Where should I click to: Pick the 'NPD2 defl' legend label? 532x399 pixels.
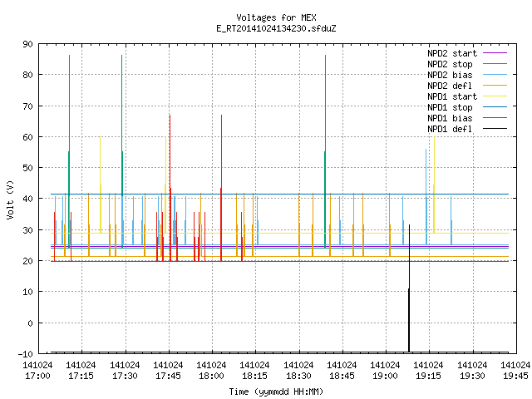[450, 86]
